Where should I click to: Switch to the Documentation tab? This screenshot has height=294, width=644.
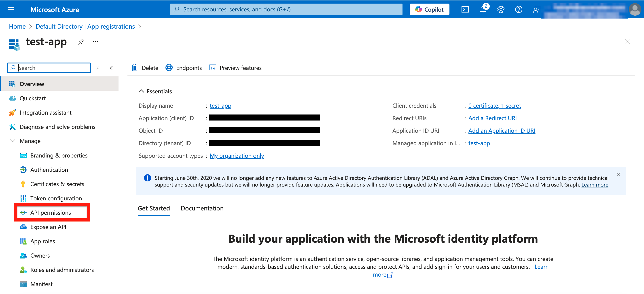202,208
